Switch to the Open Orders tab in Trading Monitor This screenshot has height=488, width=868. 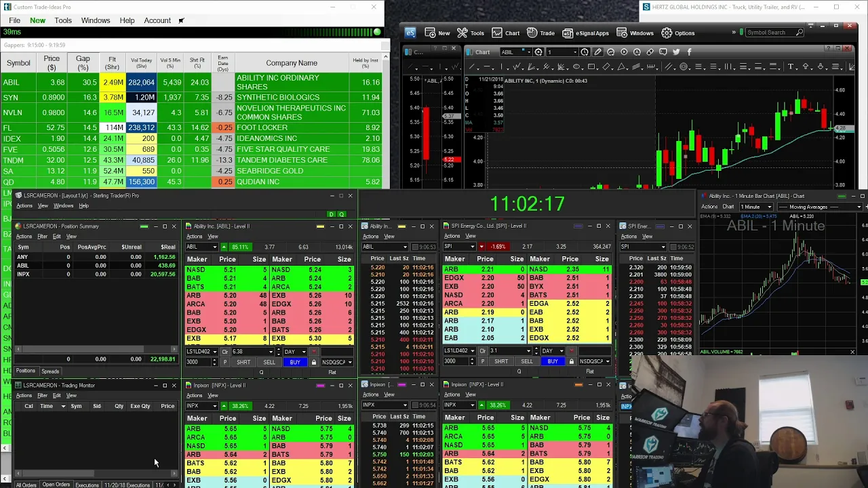[56, 485]
